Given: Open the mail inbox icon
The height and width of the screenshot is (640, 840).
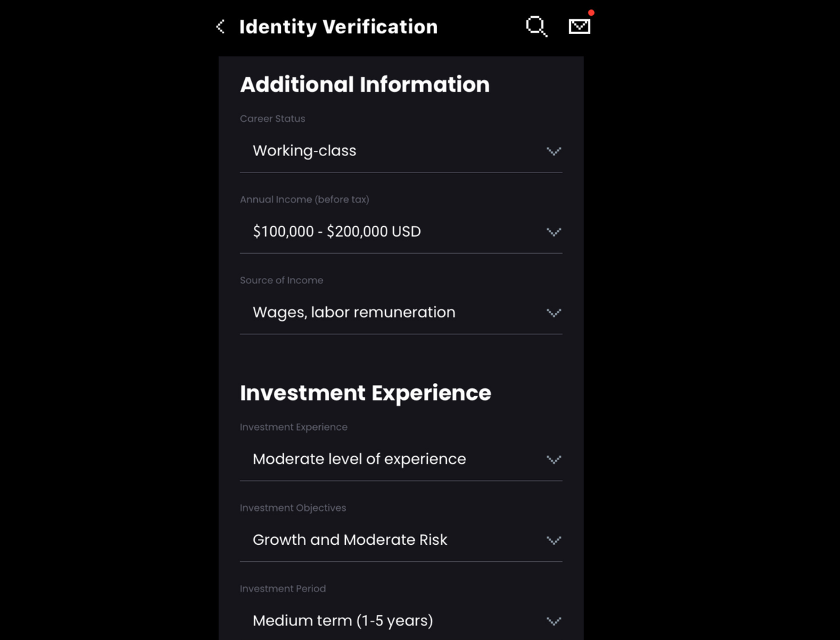Looking at the screenshot, I should click(579, 26).
